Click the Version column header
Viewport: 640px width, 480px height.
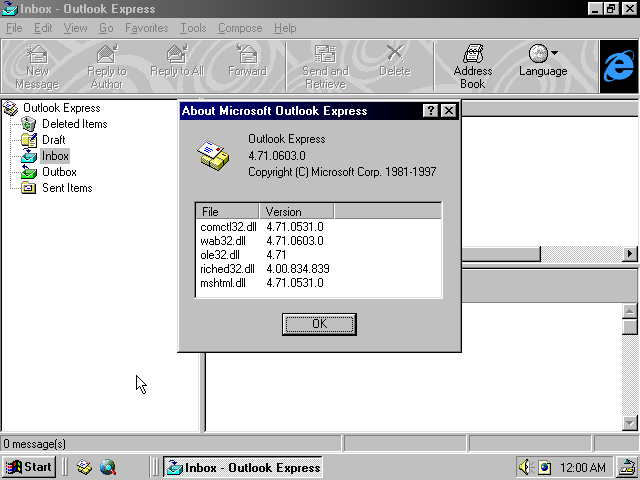click(296, 211)
